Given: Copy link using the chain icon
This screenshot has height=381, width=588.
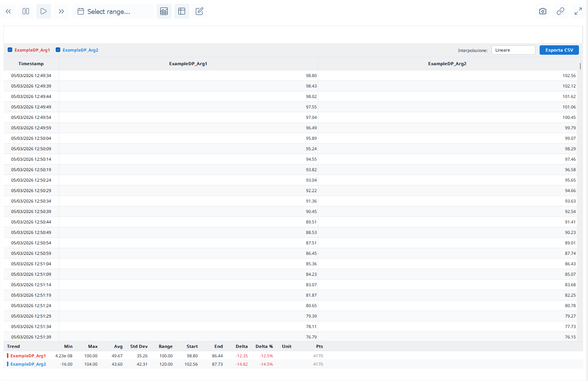Looking at the screenshot, I should click(x=560, y=12).
